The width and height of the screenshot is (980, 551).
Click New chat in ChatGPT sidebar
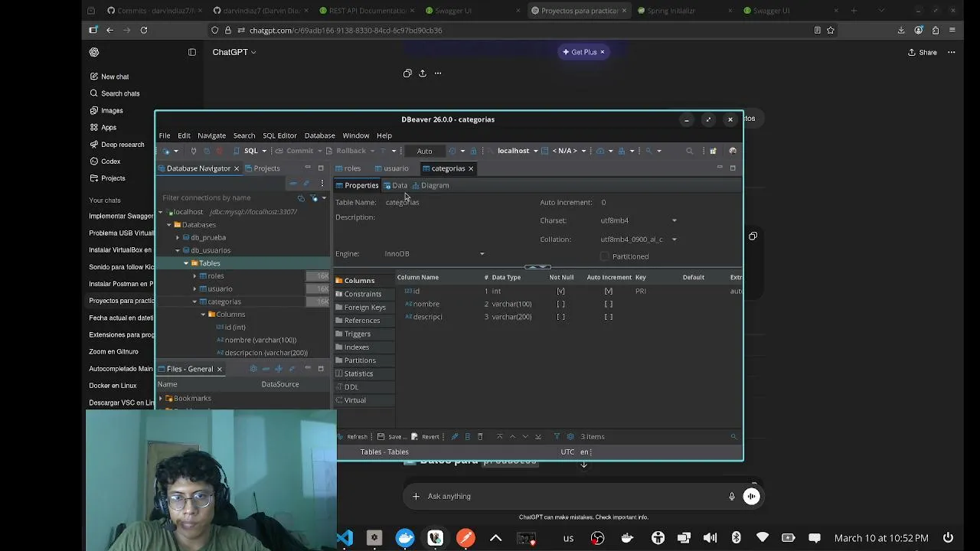click(109, 77)
